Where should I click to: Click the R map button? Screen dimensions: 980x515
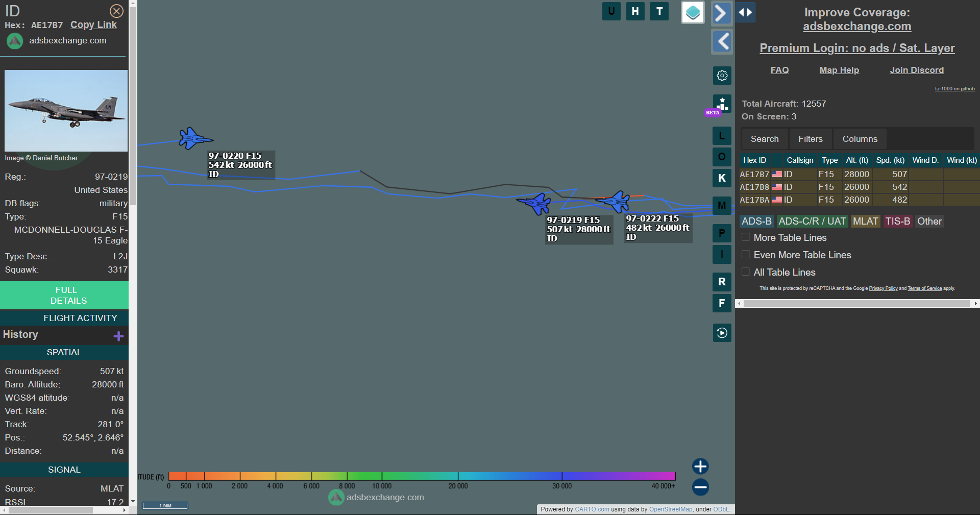click(x=722, y=282)
